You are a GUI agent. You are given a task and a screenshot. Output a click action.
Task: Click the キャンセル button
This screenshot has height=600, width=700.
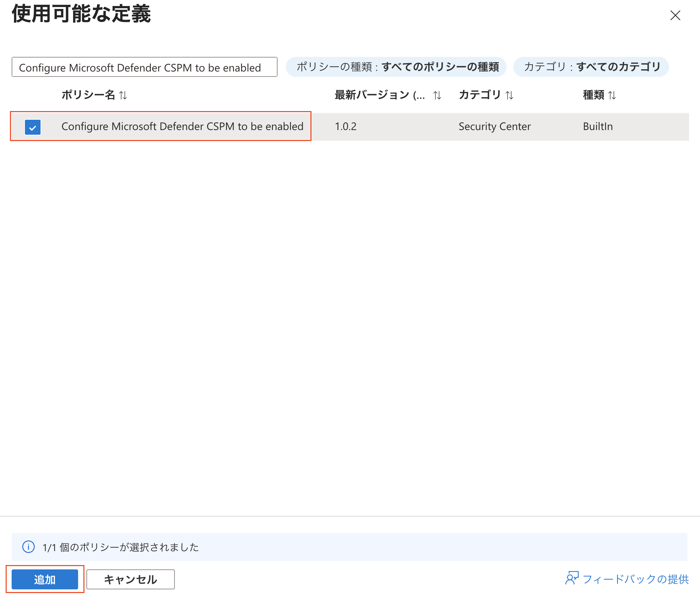pyautogui.click(x=130, y=579)
